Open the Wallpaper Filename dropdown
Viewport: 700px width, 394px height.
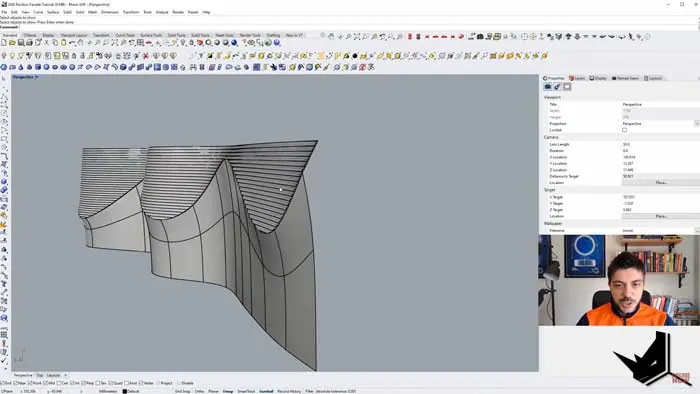[697, 231]
